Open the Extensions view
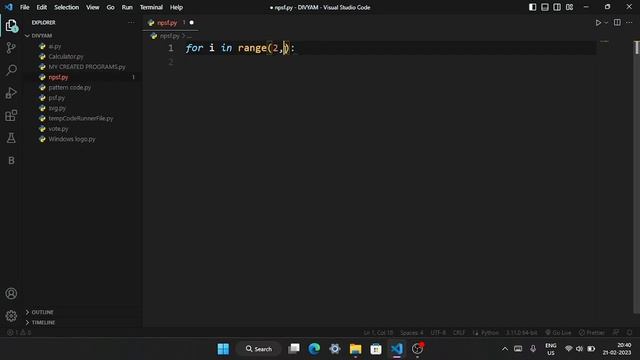 coord(11,116)
